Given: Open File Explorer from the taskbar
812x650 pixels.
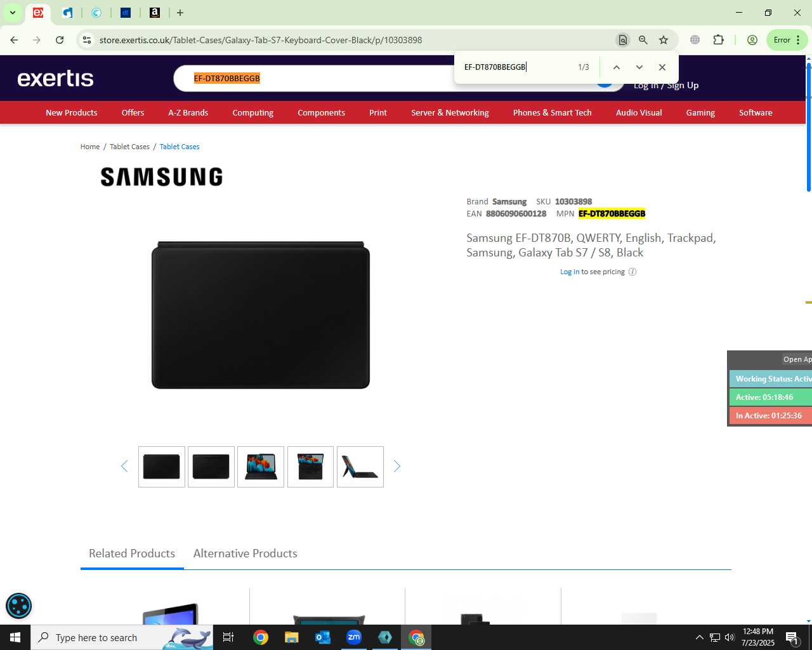Looking at the screenshot, I should [291, 637].
